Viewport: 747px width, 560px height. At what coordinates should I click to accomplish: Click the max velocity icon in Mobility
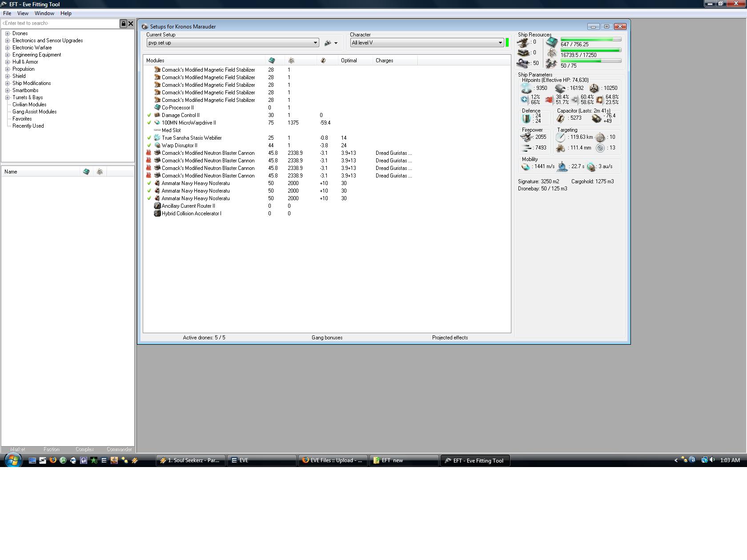click(x=526, y=167)
